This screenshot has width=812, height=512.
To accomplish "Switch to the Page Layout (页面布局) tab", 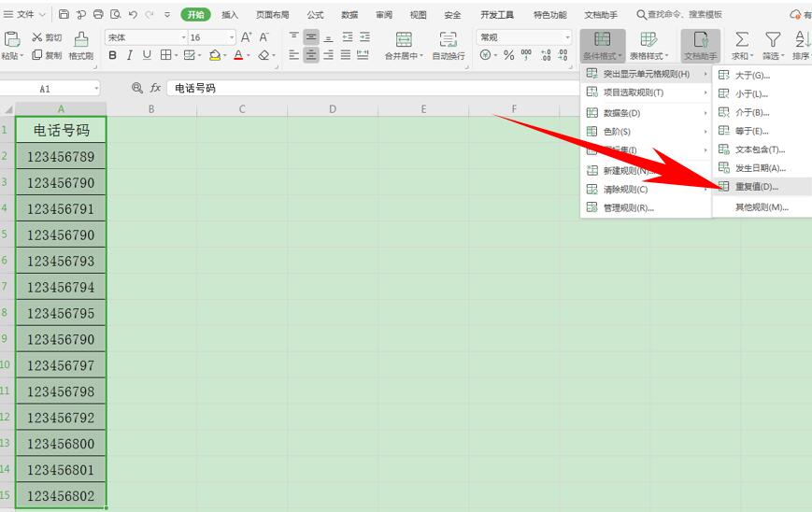I will pos(273,15).
